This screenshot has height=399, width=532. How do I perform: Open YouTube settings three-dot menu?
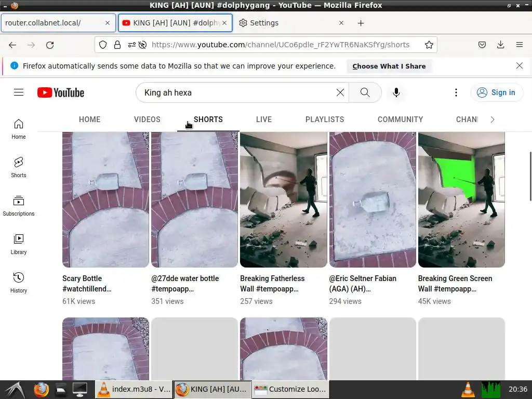(456, 92)
